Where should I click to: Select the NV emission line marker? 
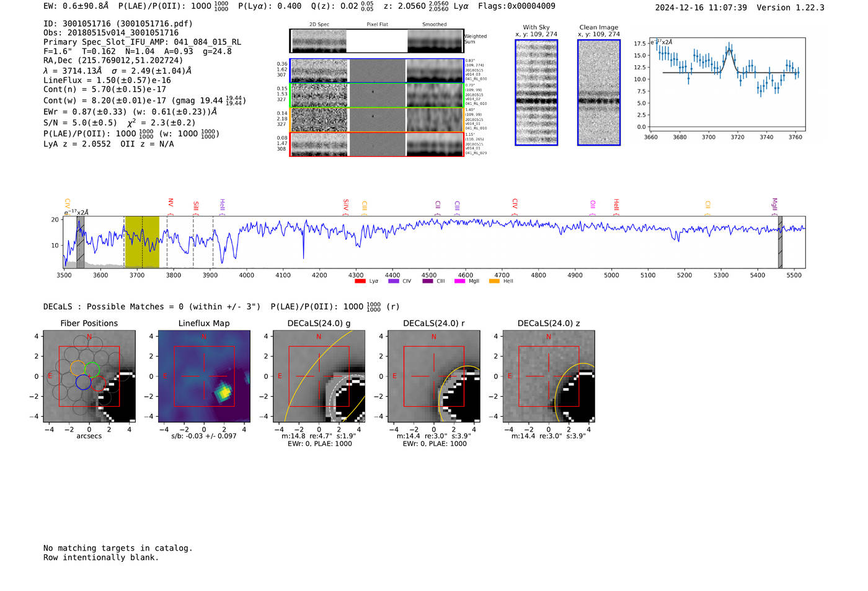(x=170, y=205)
